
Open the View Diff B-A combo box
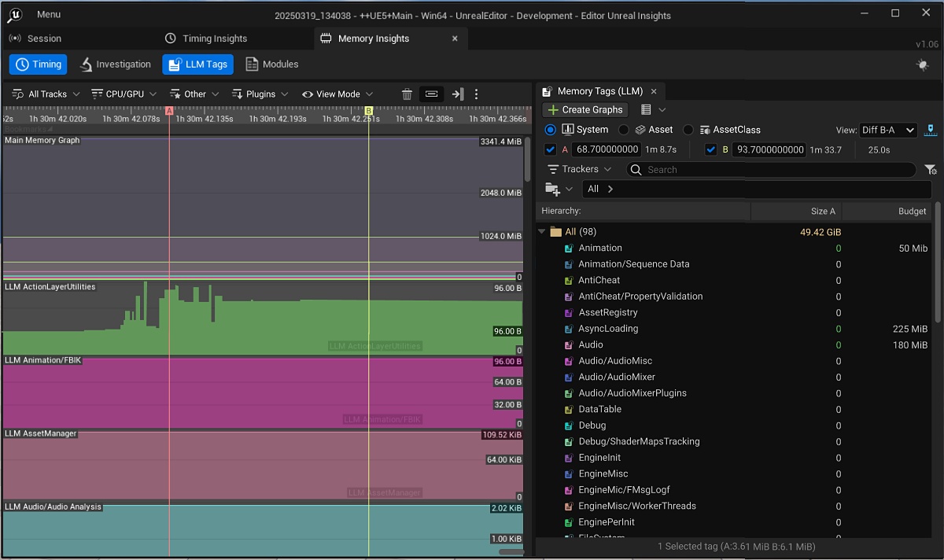[x=888, y=130]
